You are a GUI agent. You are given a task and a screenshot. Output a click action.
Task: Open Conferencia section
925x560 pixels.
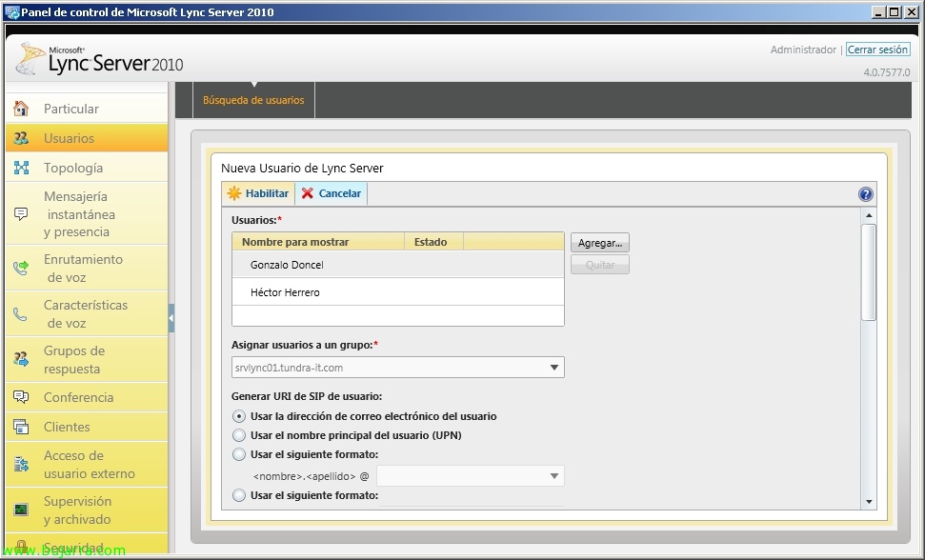tap(87, 397)
